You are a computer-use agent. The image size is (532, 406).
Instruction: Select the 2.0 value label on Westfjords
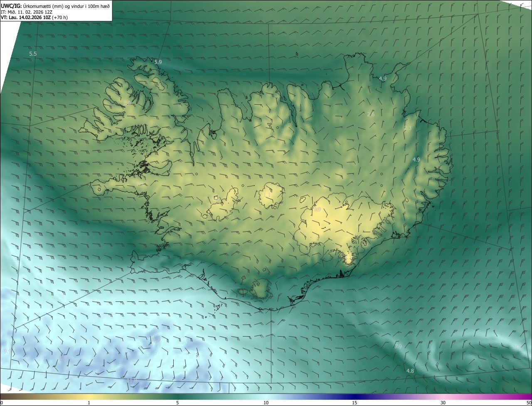point(127,103)
